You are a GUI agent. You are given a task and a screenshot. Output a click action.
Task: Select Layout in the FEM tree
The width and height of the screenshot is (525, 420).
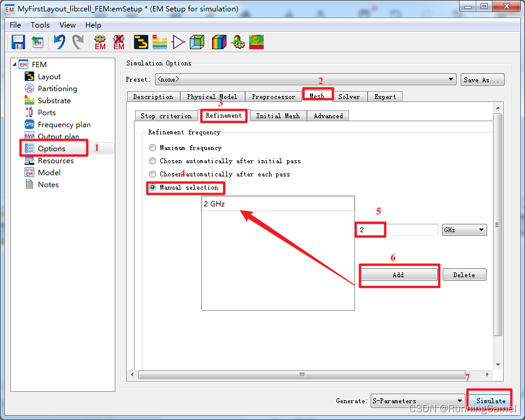click(49, 77)
